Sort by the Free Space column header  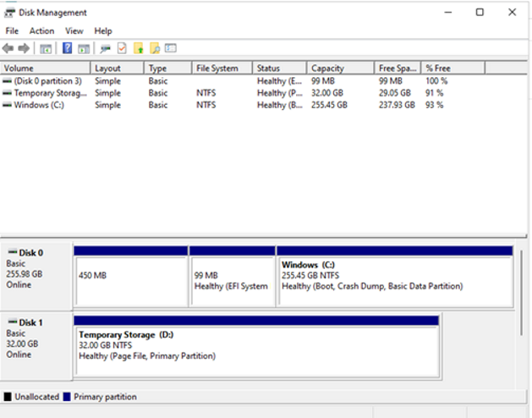coord(398,68)
